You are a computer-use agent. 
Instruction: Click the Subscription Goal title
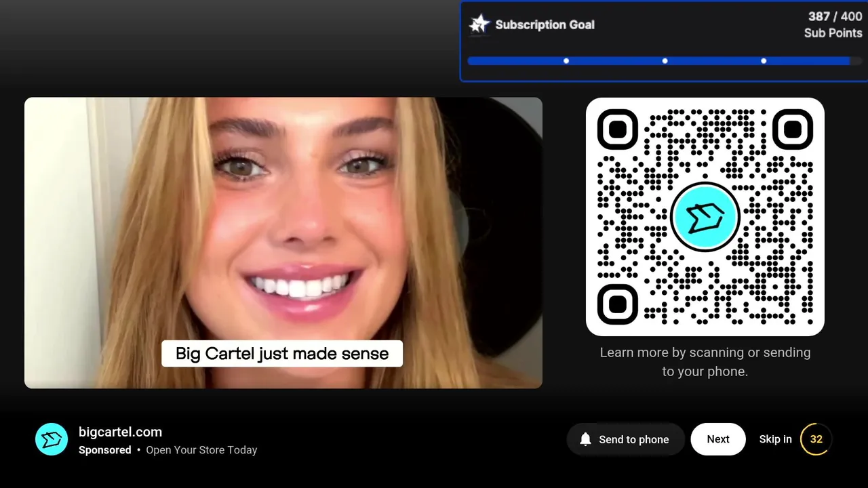click(545, 24)
